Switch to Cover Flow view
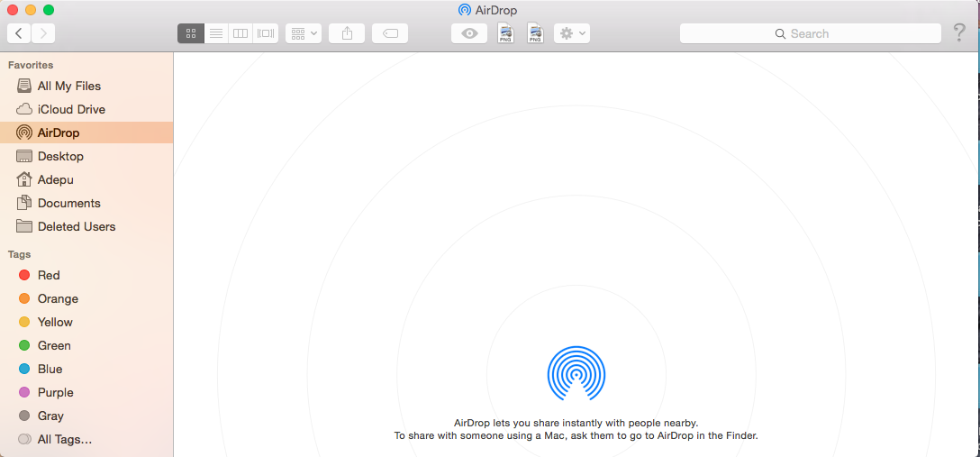The image size is (980, 457). [266, 33]
